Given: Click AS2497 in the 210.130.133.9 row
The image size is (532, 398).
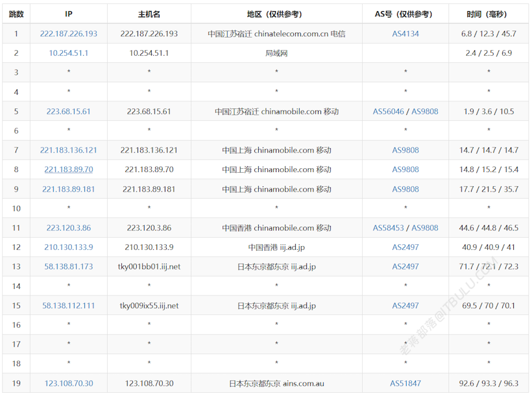Looking at the screenshot, I should tap(405, 247).
